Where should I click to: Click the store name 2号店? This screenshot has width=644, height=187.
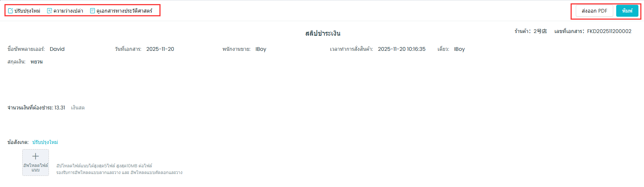[540, 31]
